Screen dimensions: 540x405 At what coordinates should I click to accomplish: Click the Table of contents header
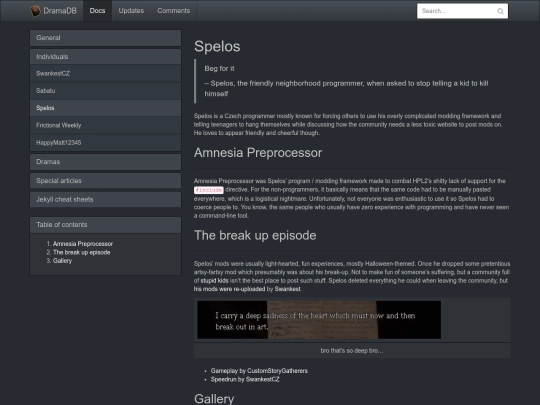(x=105, y=225)
